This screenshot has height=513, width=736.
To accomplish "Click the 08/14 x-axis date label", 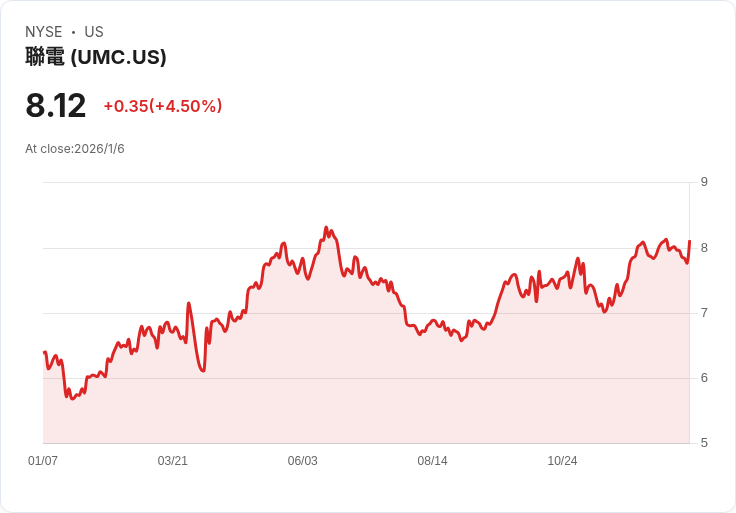I will tap(432, 460).
